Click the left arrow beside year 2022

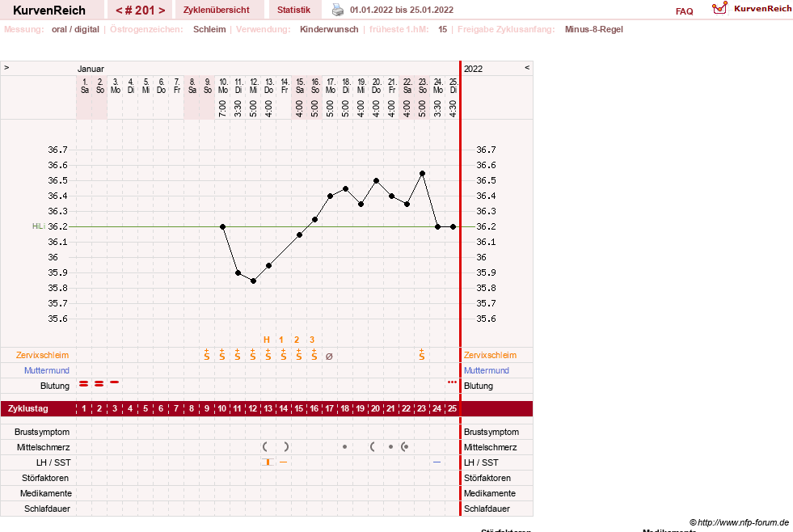[x=526, y=67]
